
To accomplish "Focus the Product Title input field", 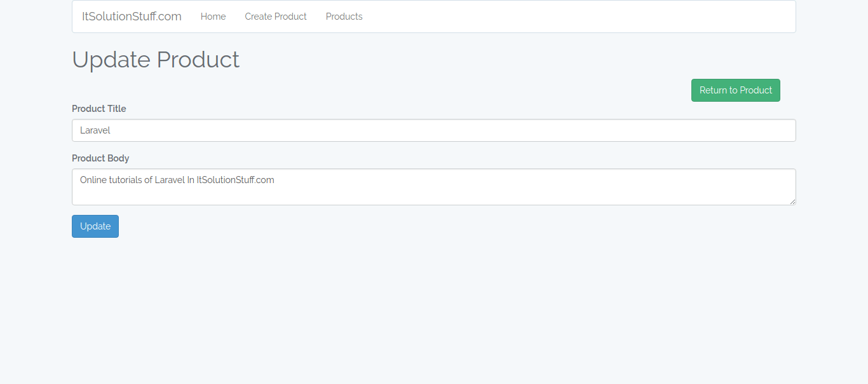I will [x=433, y=130].
